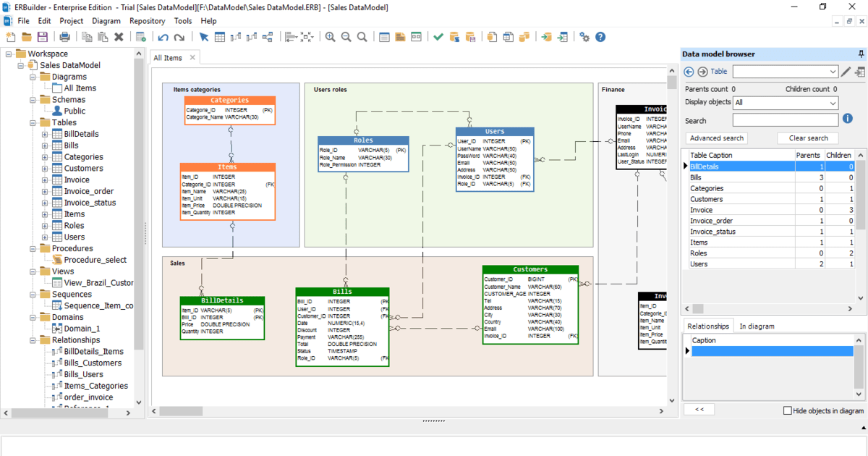Select All Items diagram in tree

tap(80, 88)
